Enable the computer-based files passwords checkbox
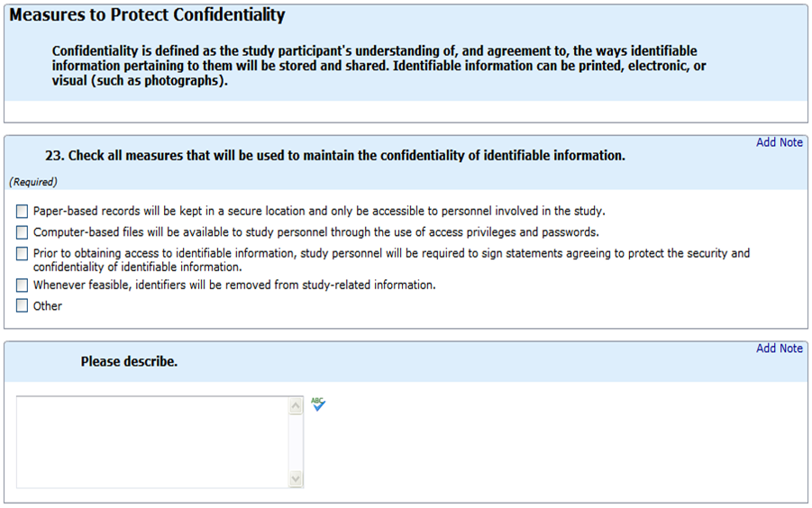This screenshot has width=812, height=508. point(23,232)
